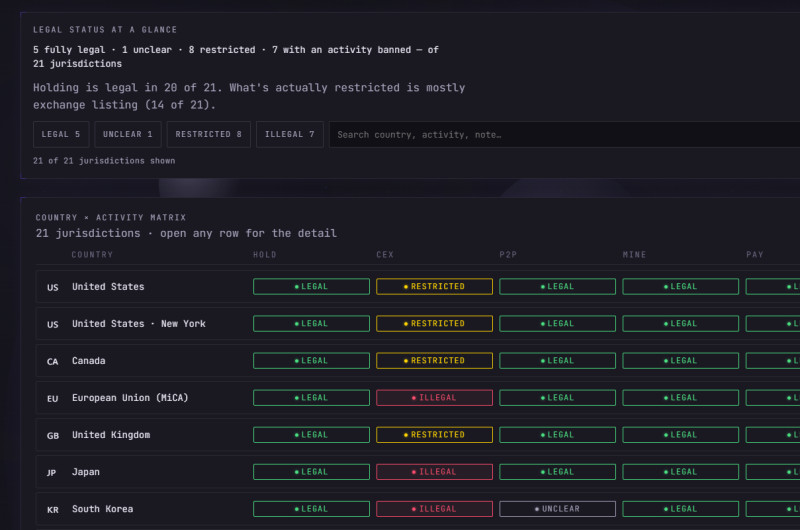
Task: Click United States HOLD LEGAL badge
Action: click(x=311, y=287)
